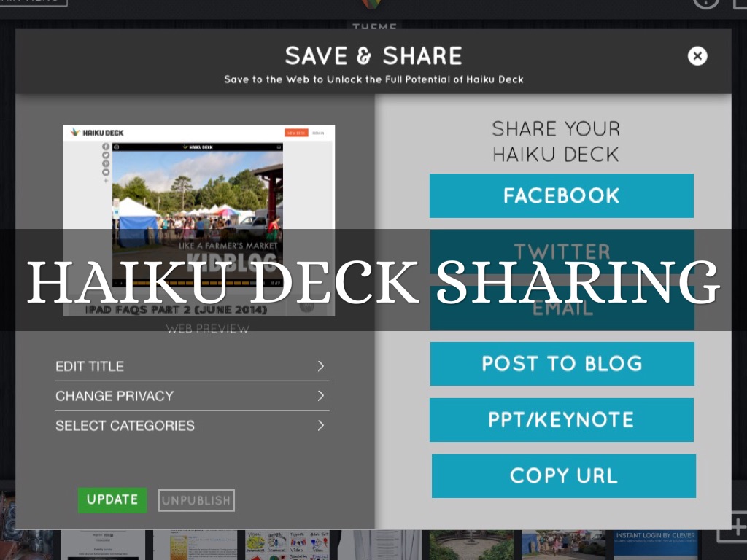Select the Instant Login by Clever thumbnail
Viewport: 747px width, 560px height.
pos(656,545)
